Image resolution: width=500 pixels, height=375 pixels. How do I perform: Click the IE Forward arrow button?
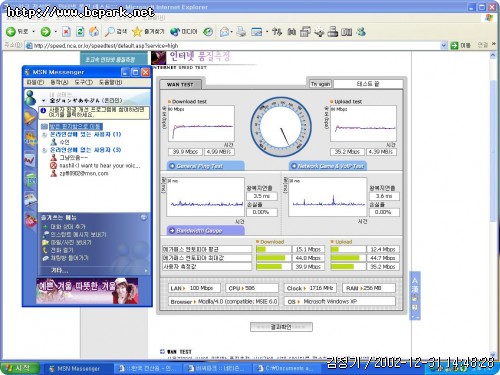coord(45,32)
